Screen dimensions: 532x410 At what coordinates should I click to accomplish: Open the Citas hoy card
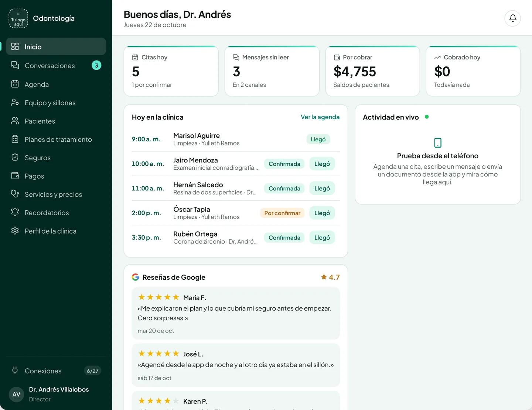pyautogui.click(x=171, y=71)
